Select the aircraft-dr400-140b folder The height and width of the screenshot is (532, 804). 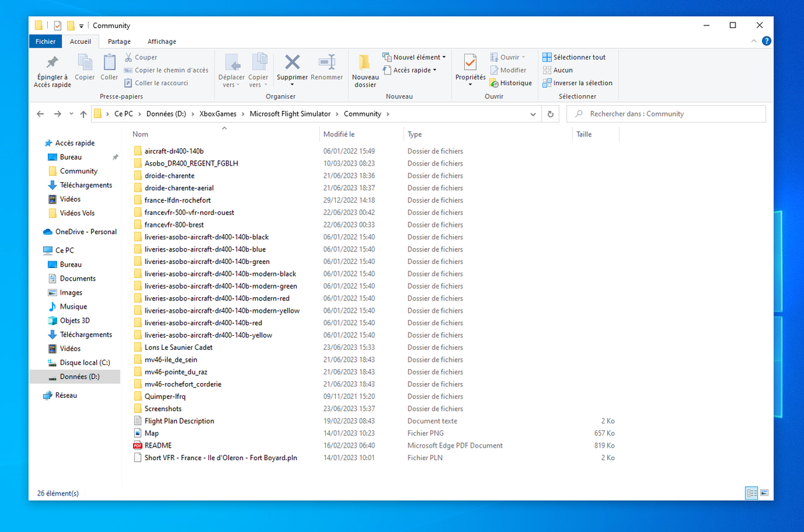click(x=174, y=151)
